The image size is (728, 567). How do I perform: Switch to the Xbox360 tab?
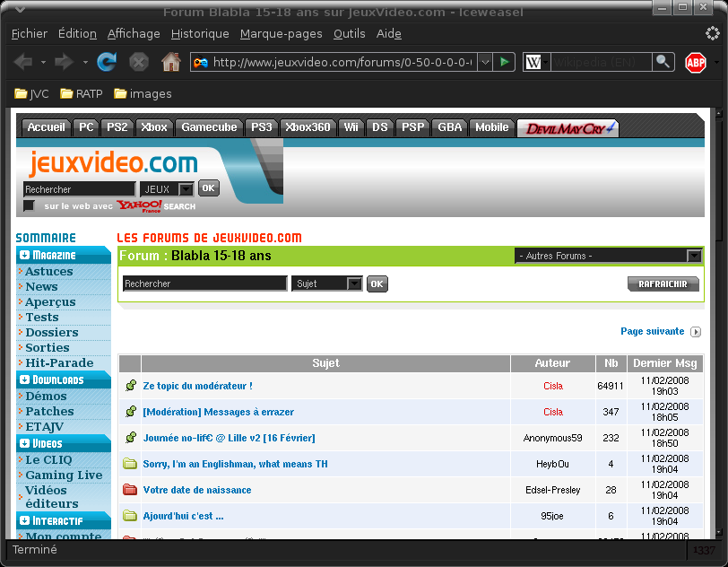[308, 127]
